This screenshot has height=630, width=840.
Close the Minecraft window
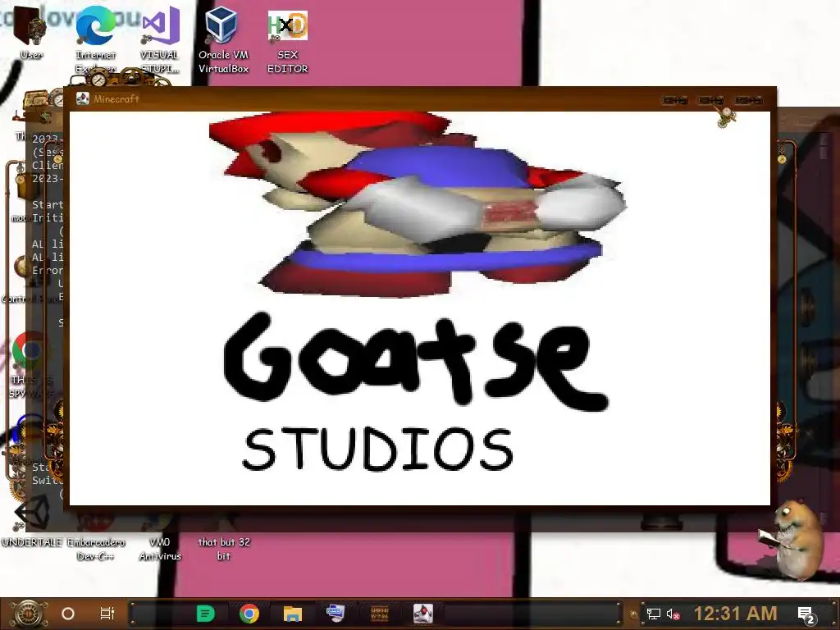click(x=748, y=100)
